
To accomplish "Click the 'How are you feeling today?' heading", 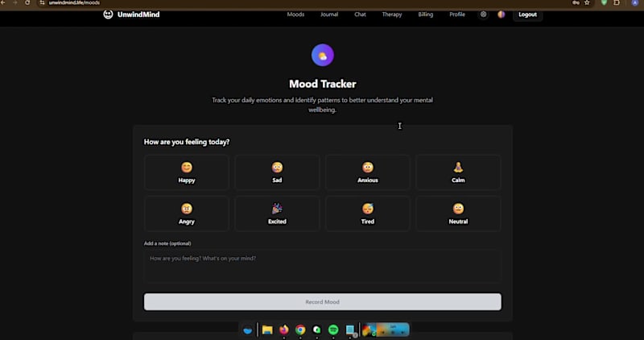I will (187, 142).
